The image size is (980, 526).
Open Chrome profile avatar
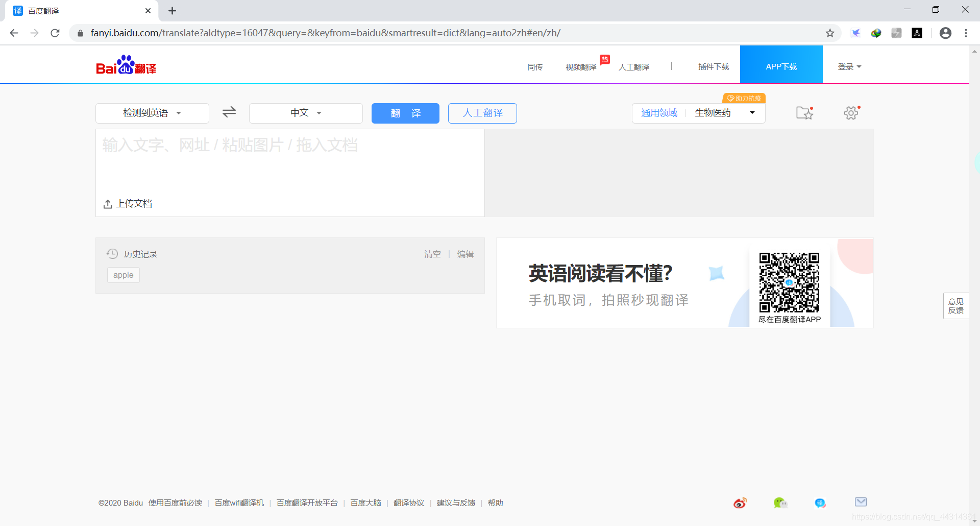(945, 33)
